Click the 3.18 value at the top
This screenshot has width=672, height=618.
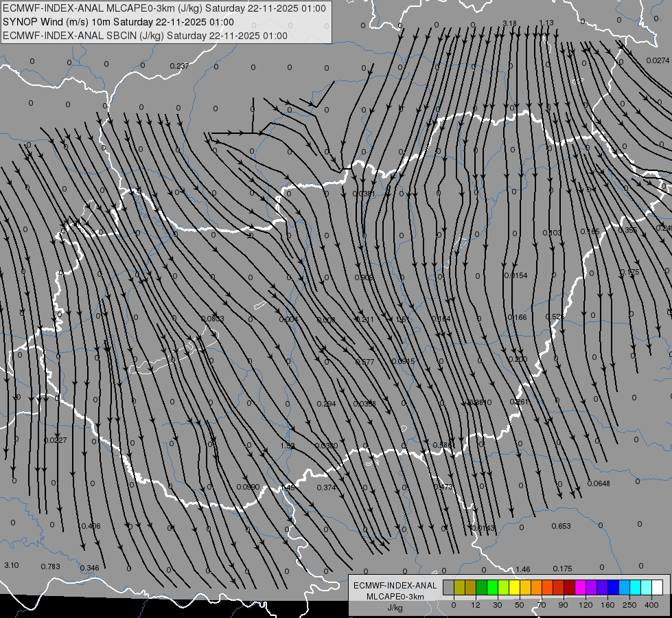(509, 23)
